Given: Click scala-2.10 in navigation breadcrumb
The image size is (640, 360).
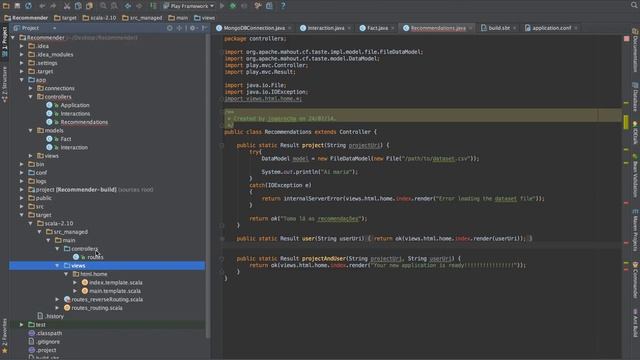Looking at the screenshot, I should 99,18.
